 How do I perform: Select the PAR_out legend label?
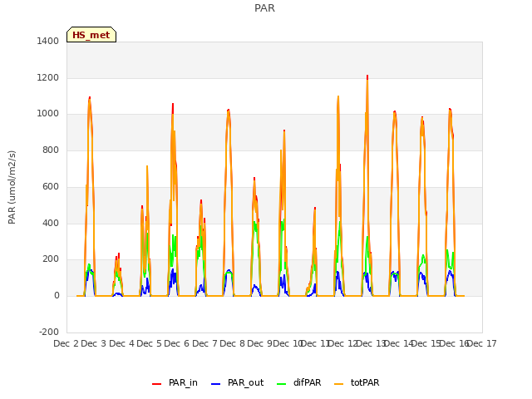coord(246,382)
